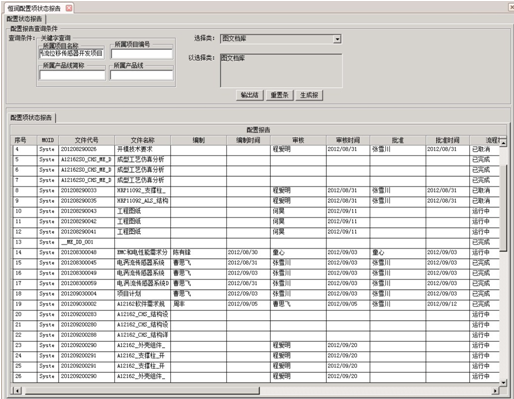Screen dimensions: 514x399
Task: Click the table's vertical scrollbar down arrow
Action: coord(503,382)
